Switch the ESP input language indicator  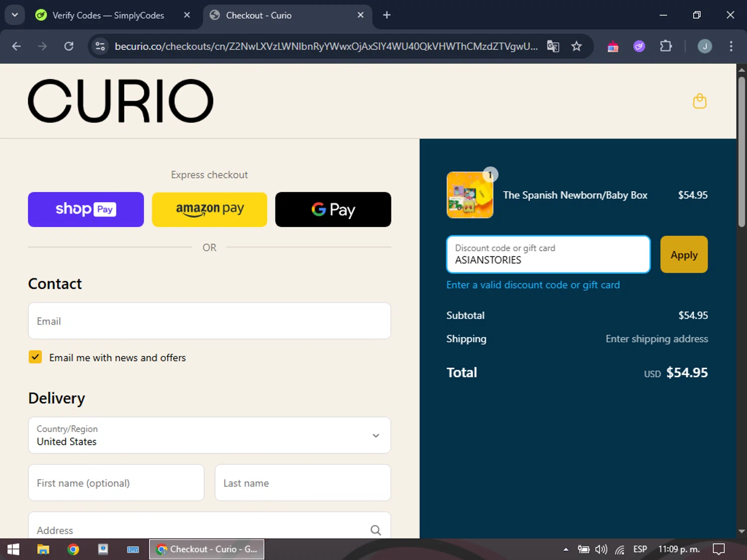(640, 549)
